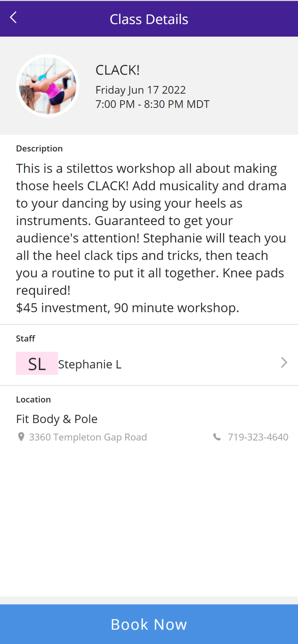
Task: Open address 3360 Templeton Gap Road
Action: point(88,437)
